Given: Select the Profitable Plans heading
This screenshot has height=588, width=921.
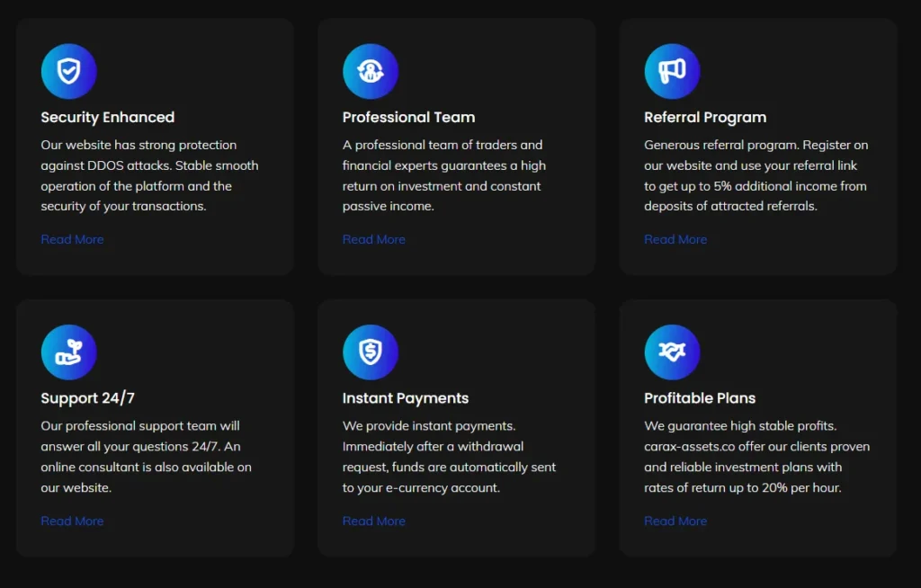Looking at the screenshot, I should 700,398.
